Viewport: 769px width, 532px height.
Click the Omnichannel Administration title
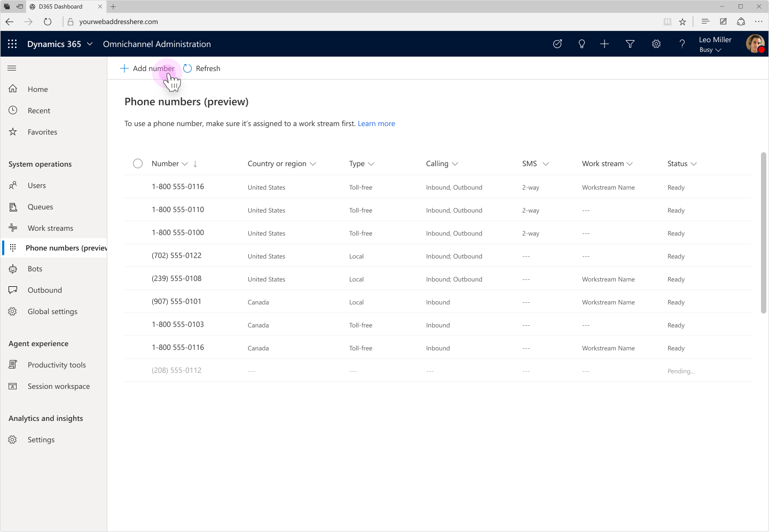[x=157, y=44]
